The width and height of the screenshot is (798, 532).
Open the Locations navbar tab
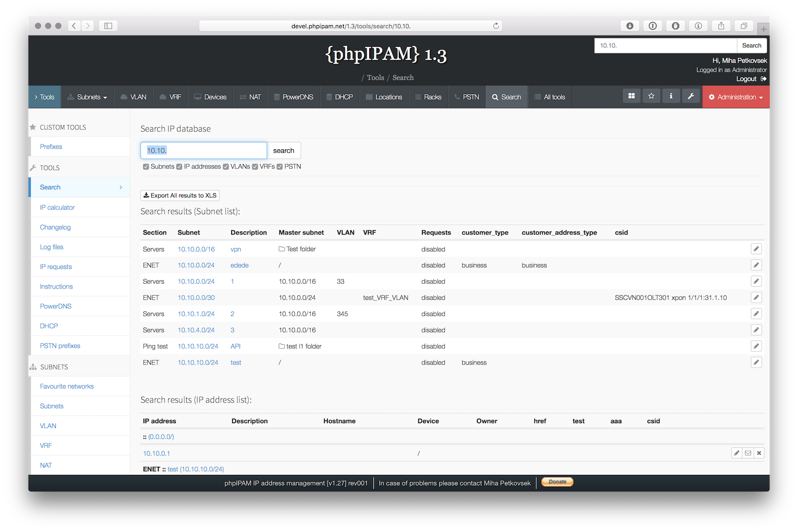384,97
